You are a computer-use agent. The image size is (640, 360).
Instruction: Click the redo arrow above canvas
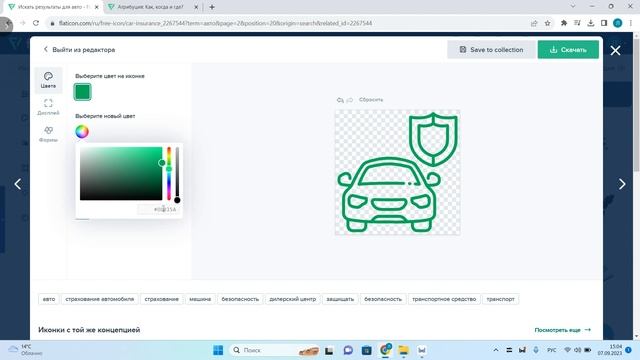pyautogui.click(x=350, y=100)
